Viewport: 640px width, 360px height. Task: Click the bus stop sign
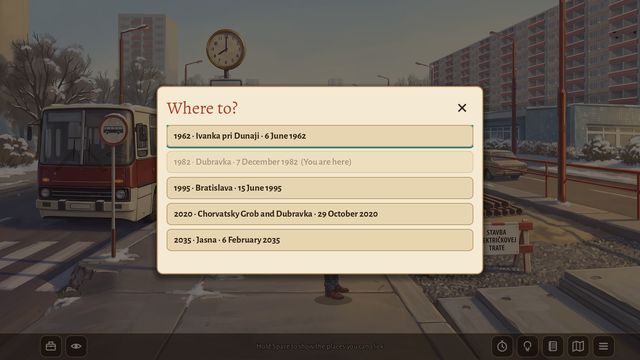[114, 130]
